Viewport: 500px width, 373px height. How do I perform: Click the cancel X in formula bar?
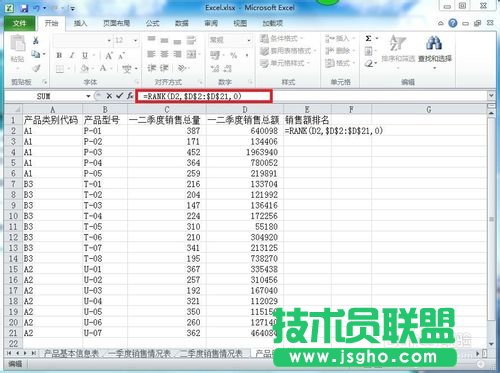click(109, 96)
